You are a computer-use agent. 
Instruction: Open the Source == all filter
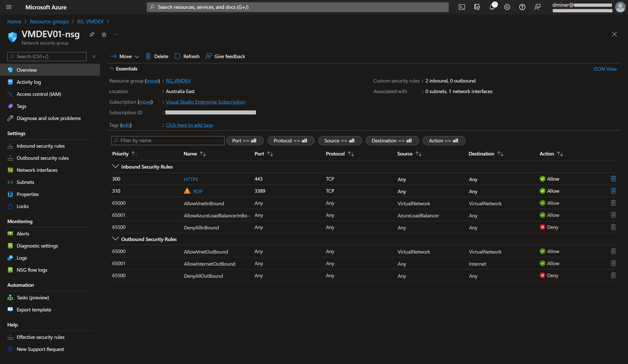(340, 141)
